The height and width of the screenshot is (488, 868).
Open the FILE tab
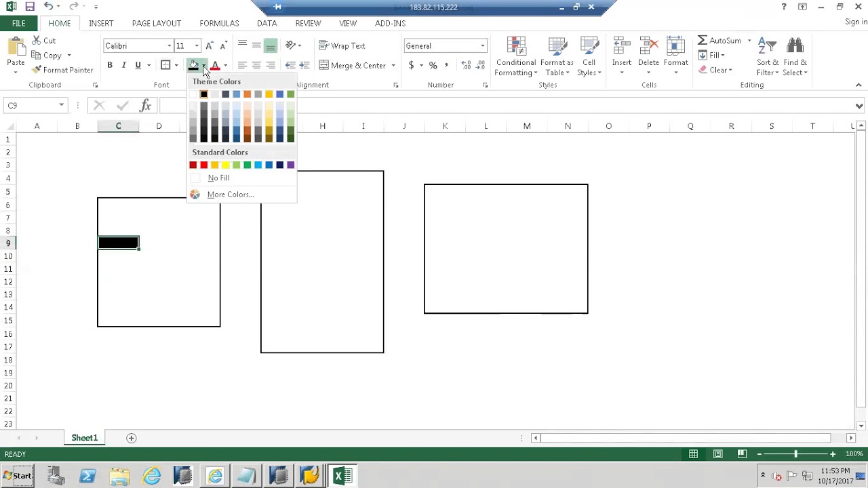18,23
